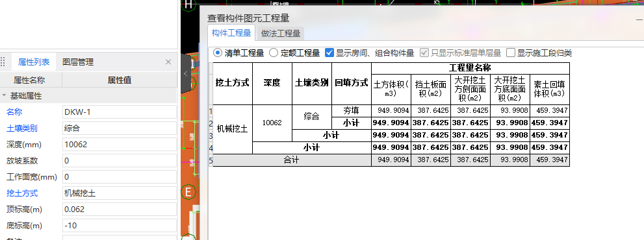The height and width of the screenshot is (240, 644).
Task: Edit the 名称 field DKW-1
Action: [120, 112]
